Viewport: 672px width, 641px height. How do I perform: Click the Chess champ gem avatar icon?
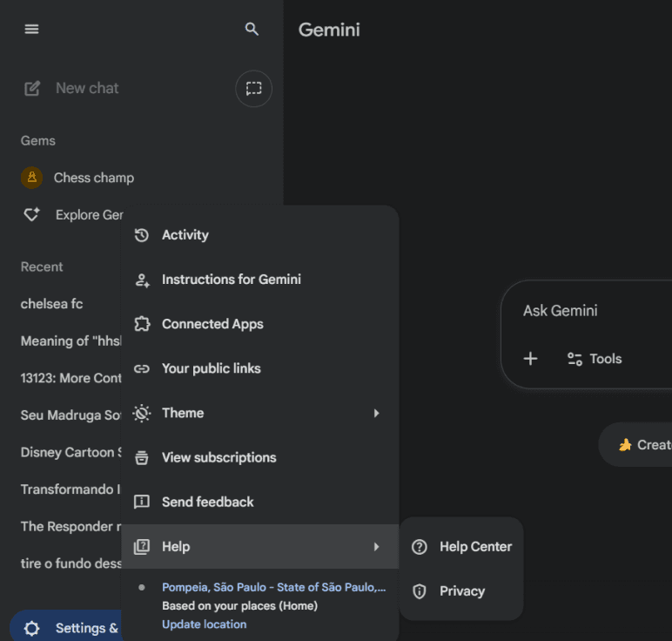[31, 178]
